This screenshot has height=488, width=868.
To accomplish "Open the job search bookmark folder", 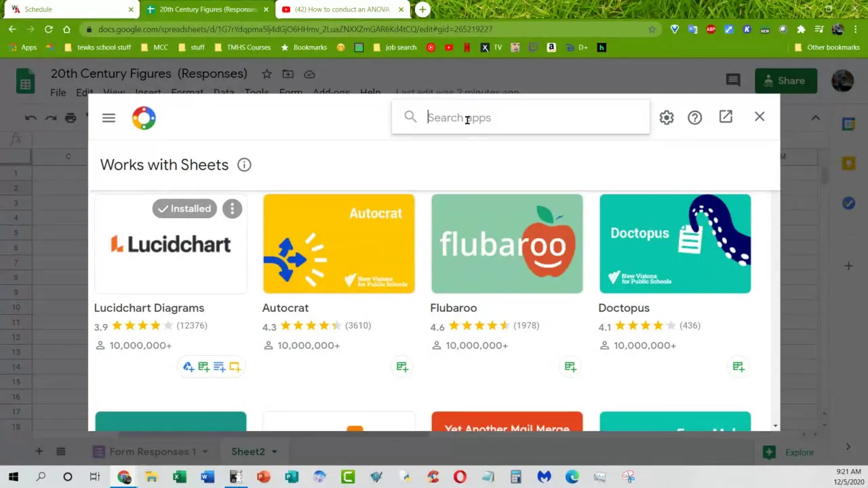I will coord(395,47).
